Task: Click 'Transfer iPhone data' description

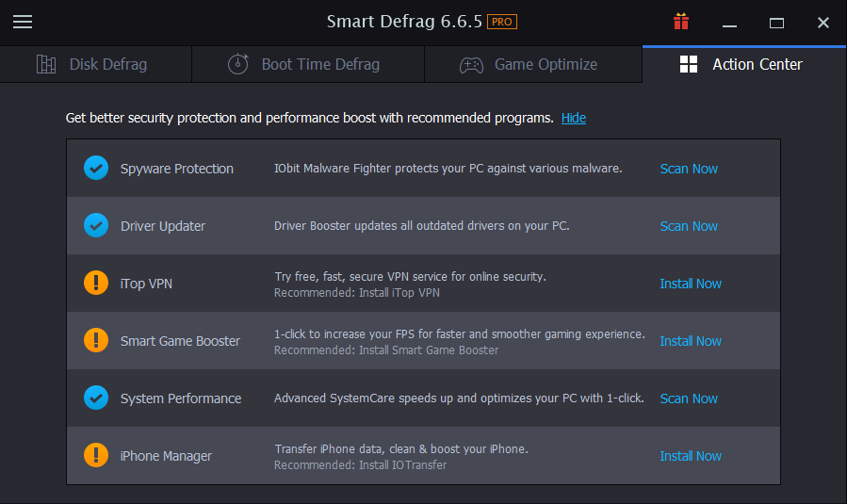Action: coord(400,449)
